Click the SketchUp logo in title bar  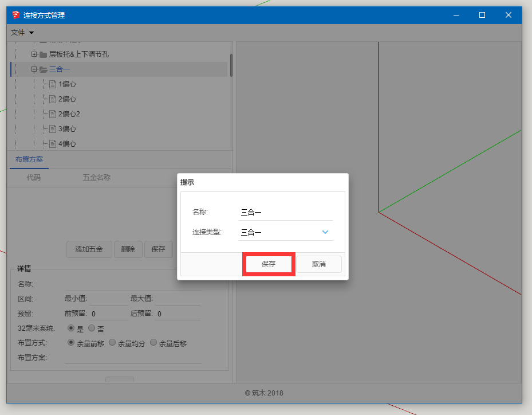pyautogui.click(x=15, y=15)
